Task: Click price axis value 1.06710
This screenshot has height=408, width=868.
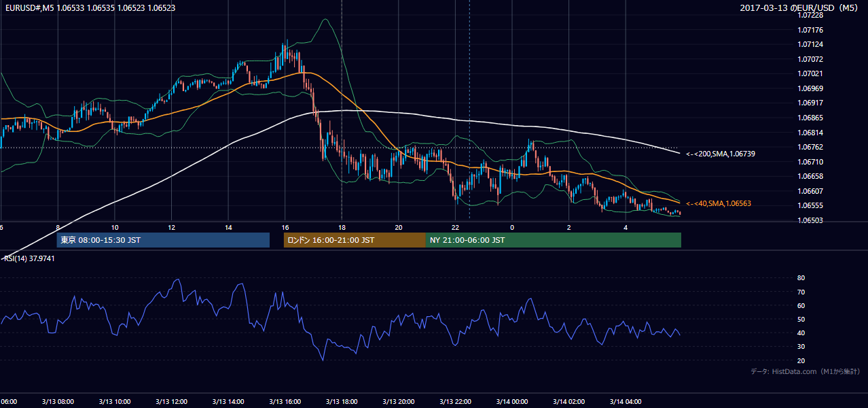Action: [x=810, y=162]
